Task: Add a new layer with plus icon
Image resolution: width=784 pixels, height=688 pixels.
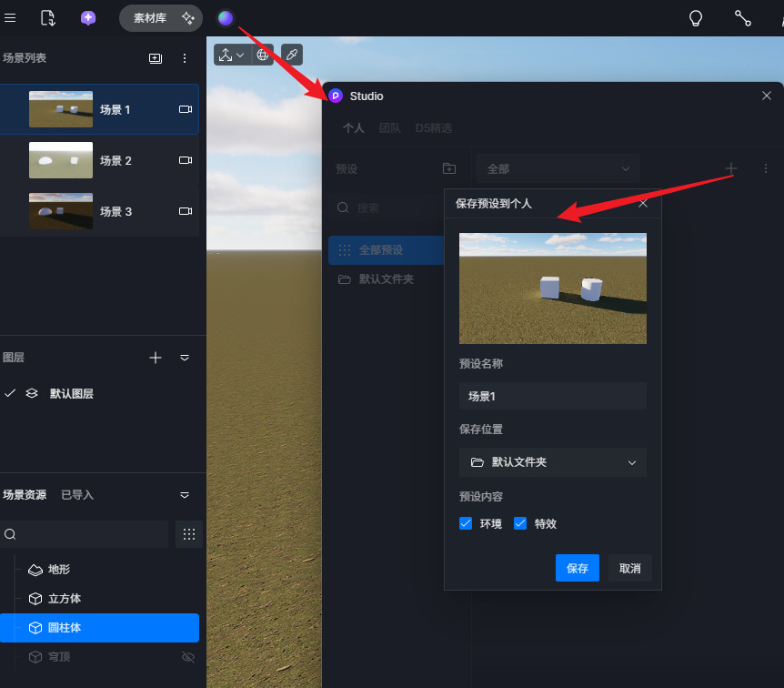Action: pos(156,358)
